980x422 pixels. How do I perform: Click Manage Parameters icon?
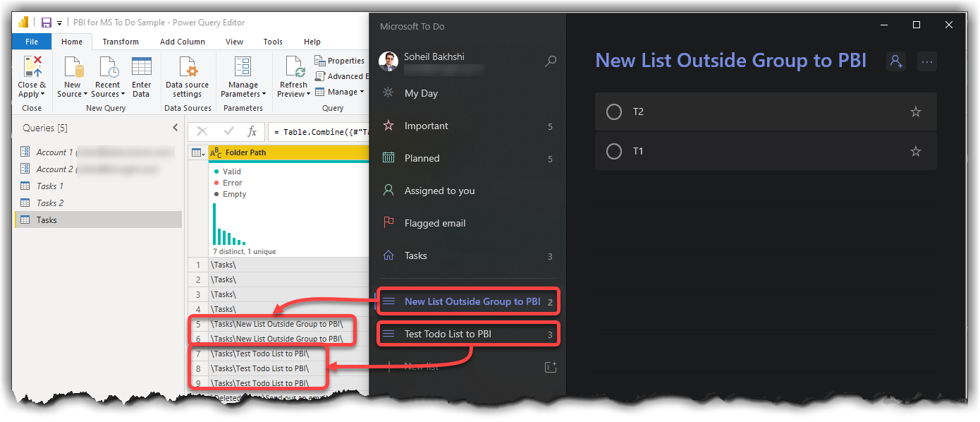click(243, 66)
